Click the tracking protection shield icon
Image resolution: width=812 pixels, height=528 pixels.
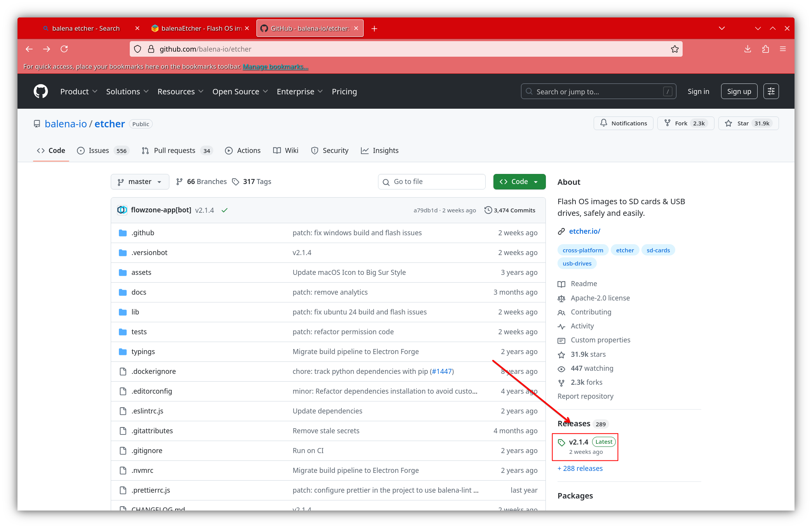click(x=138, y=49)
